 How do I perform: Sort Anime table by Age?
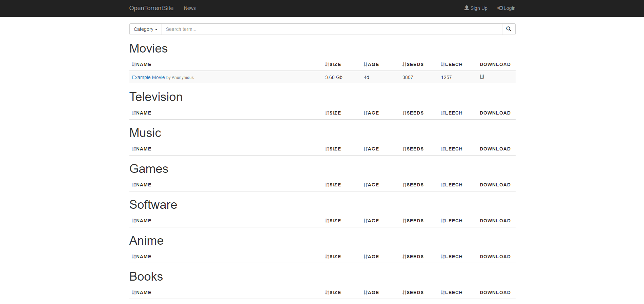[x=371, y=257]
